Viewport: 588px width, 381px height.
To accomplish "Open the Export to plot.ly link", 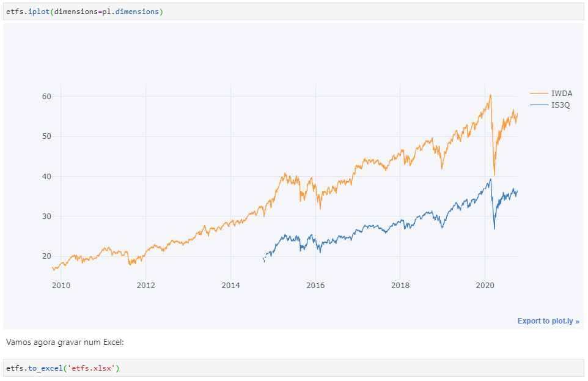I will (x=548, y=321).
